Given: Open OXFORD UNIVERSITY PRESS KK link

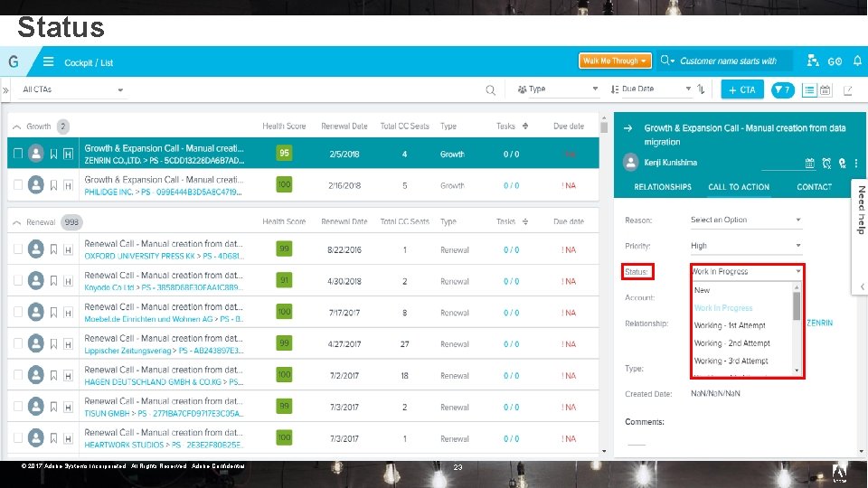Looking at the screenshot, I should click(139, 256).
